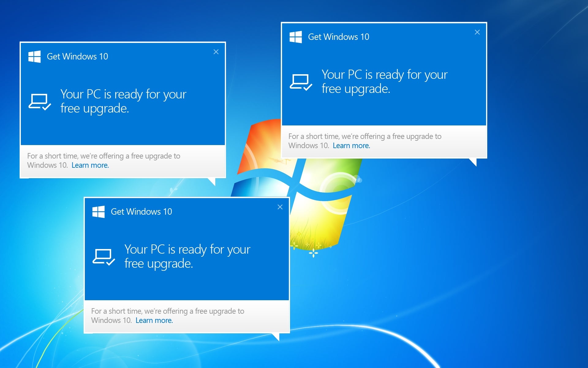Click 'Get Windows 10' title in bottom popup

point(141,212)
